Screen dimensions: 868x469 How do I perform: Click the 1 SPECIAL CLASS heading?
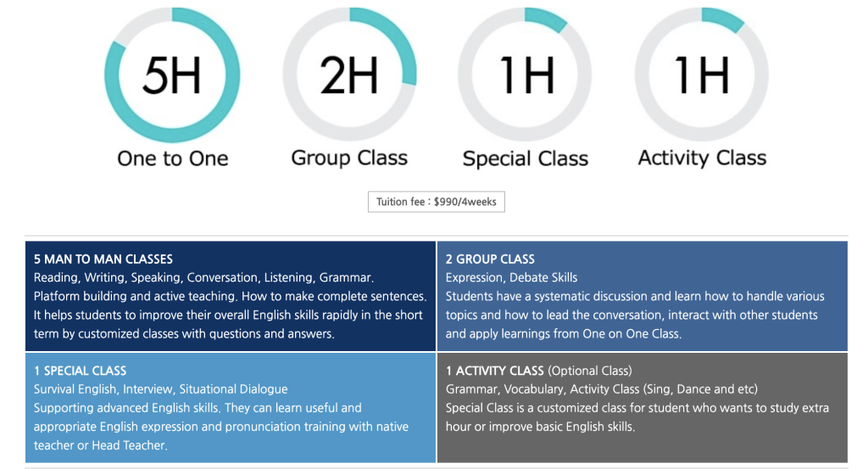80,371
